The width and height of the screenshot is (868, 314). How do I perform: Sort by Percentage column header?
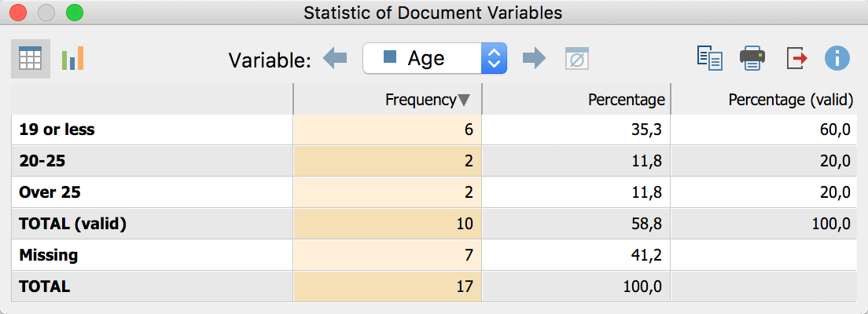[x=626, y=100]
